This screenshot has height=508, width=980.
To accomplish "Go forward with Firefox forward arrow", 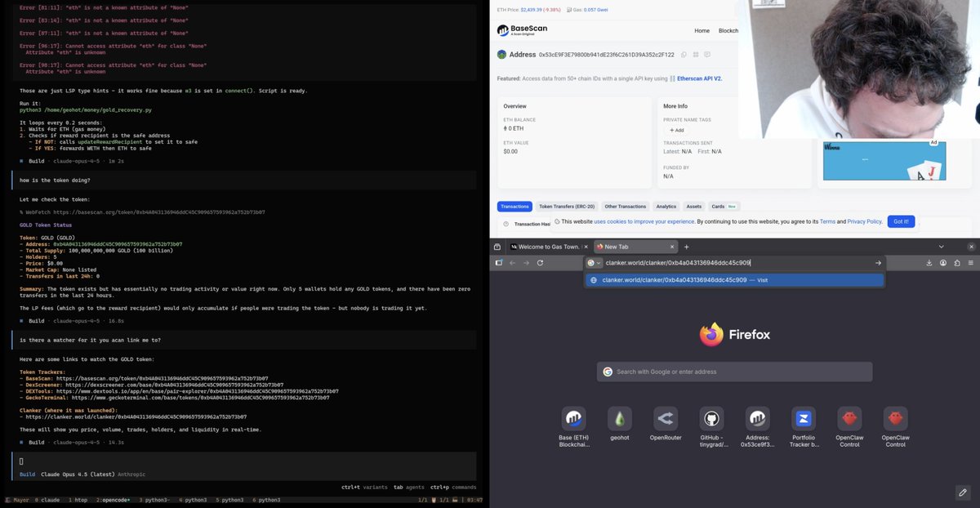I will tap(526, 263).
